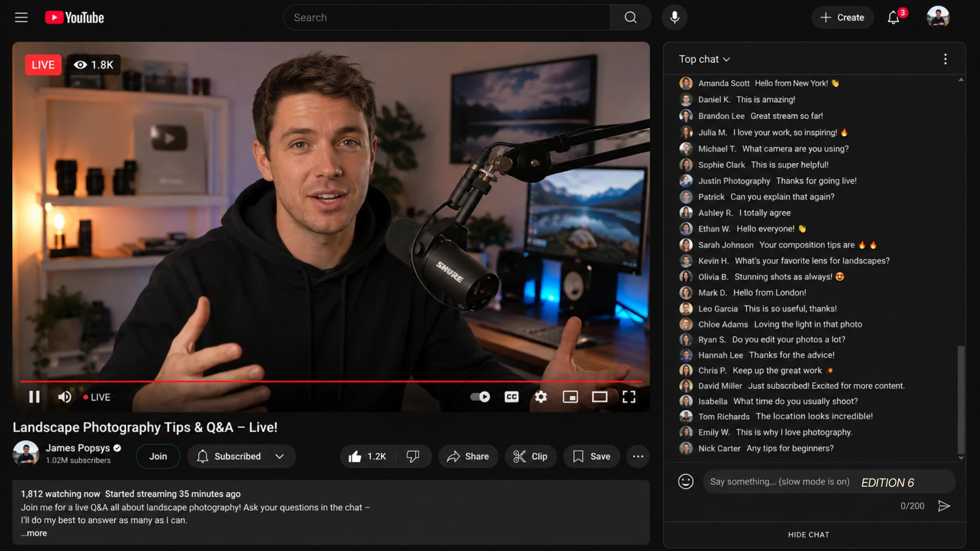
Task: Focus the Search field
Action: [x=447, y=17]
